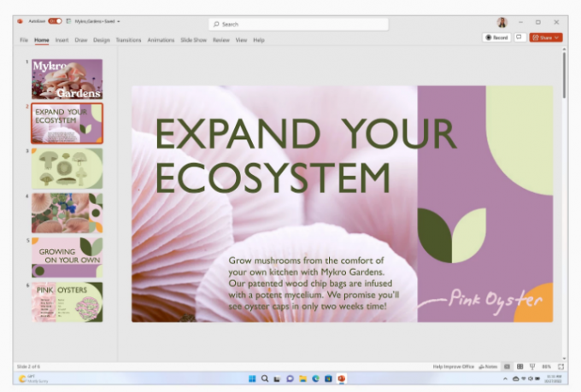The width and height of the screenshot is (581, 392).
Task: Click the PowerPoint taskbar icon
Action: (341, 378)
